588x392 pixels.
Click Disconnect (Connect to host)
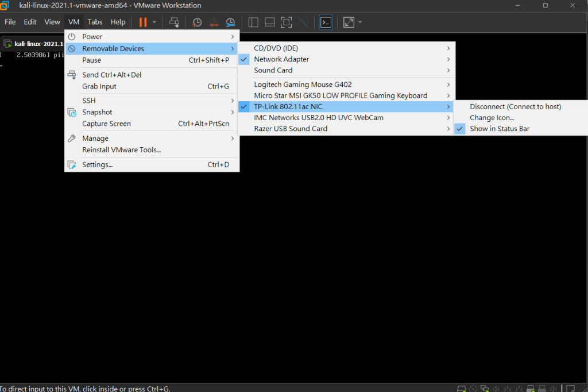point(521,107)
